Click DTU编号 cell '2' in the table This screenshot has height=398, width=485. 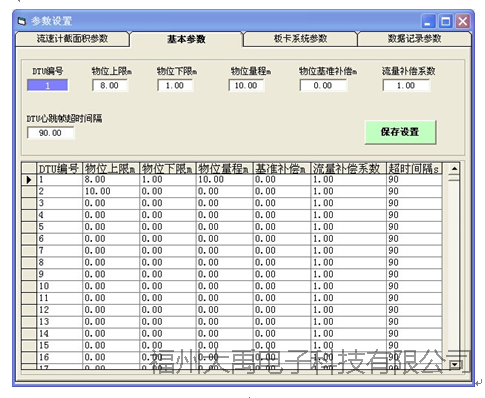[x=59, y=192]
